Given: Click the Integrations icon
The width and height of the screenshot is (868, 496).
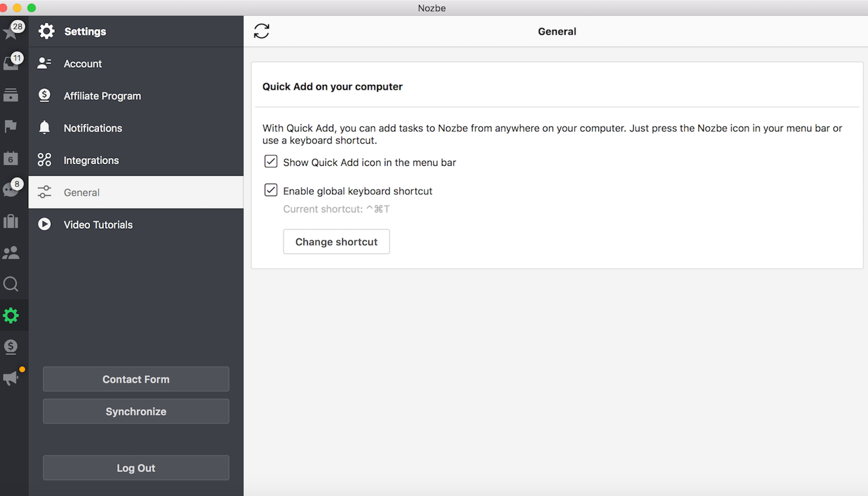Looking at the screenshot, I should pyautogui.click(x=44, y=160).
